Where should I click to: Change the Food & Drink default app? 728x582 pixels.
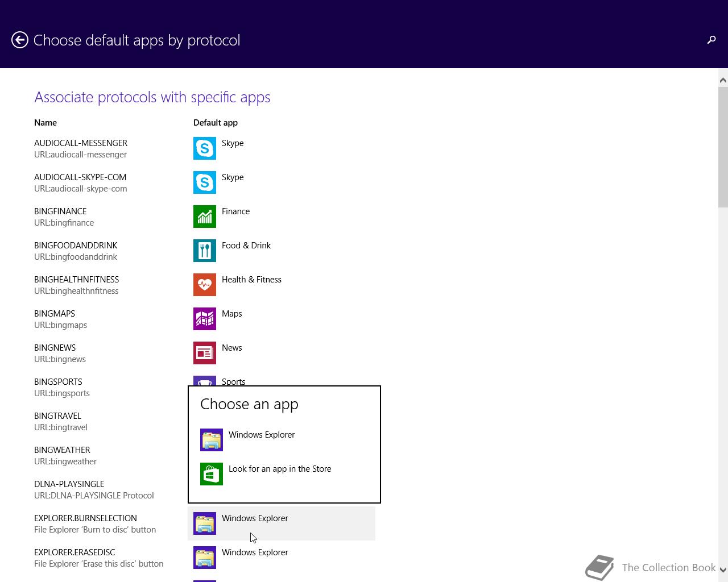282,251
